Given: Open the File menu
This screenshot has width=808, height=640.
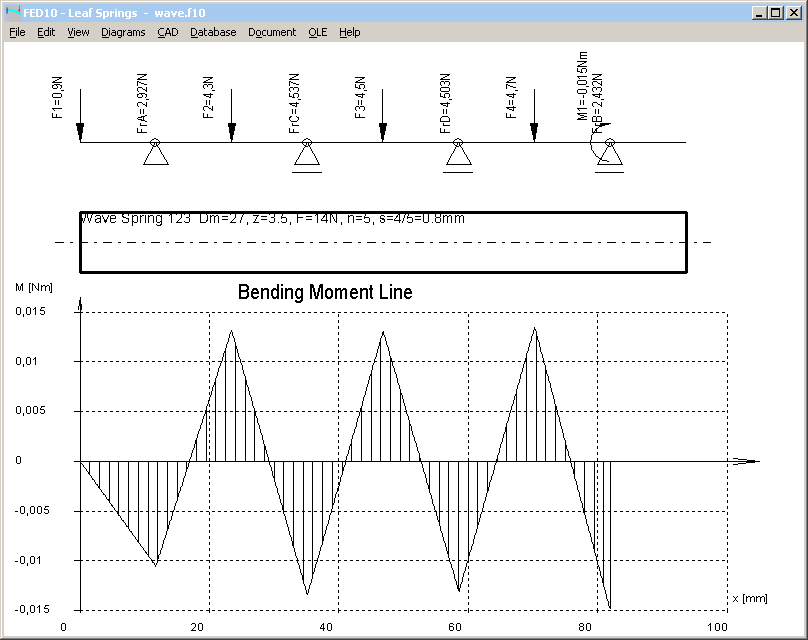Looking at the screenshot, I should click(x=17, y=32).
